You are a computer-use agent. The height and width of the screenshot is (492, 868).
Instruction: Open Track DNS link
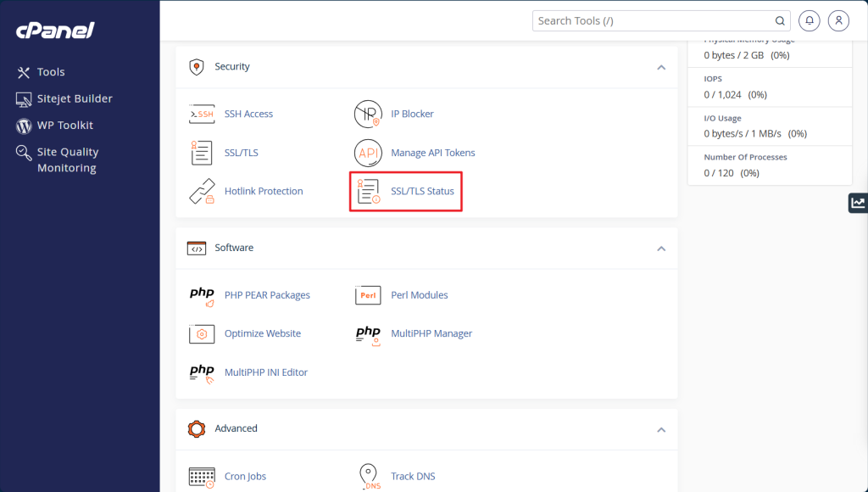click(413, 477)
